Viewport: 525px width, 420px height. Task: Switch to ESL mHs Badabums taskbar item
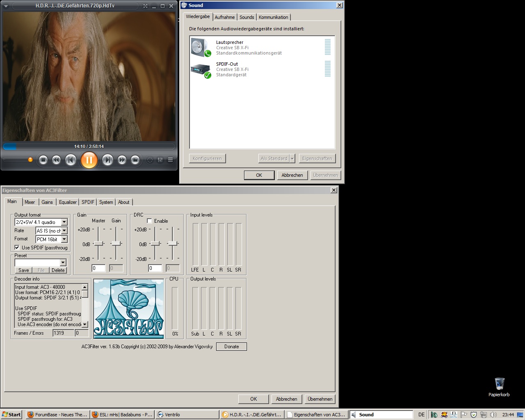tap(122, 415)
